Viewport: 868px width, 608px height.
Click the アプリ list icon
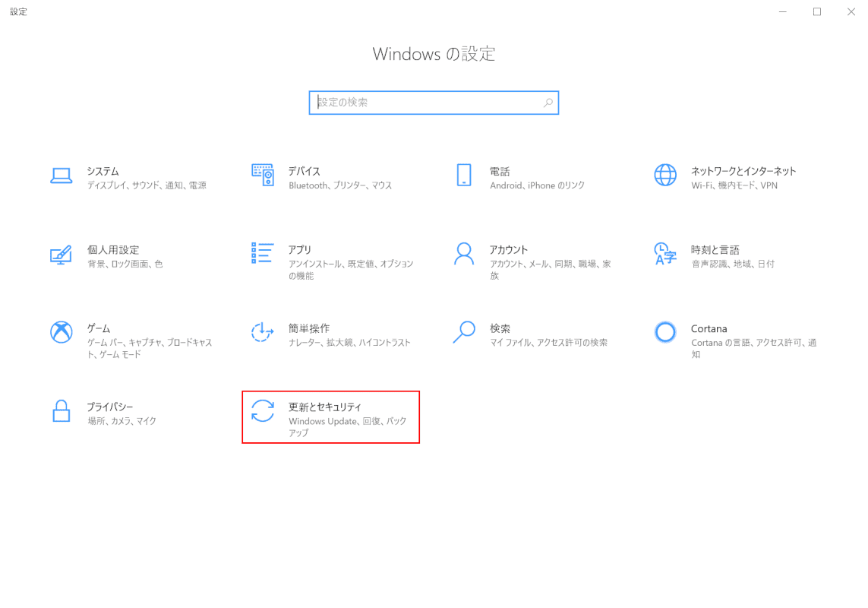pos(263,253)
